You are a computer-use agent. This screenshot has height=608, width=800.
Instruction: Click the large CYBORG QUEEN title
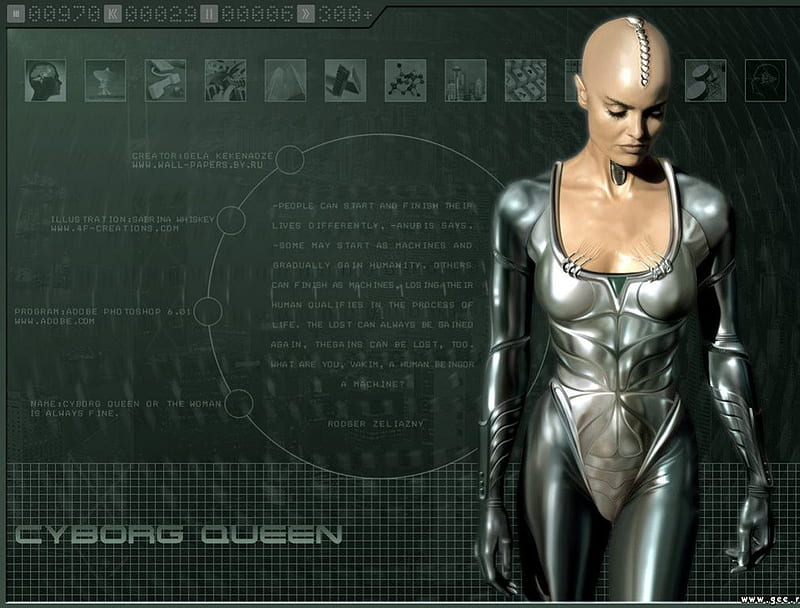point(178,535)
